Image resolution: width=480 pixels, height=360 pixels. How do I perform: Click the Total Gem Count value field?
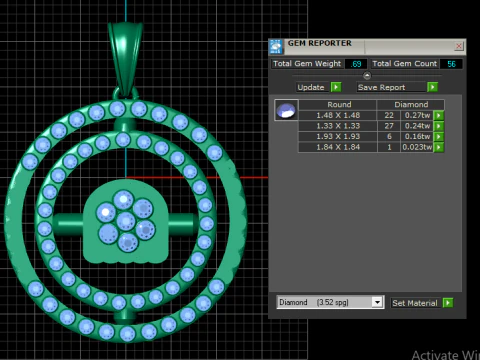[x=451, y=64]
